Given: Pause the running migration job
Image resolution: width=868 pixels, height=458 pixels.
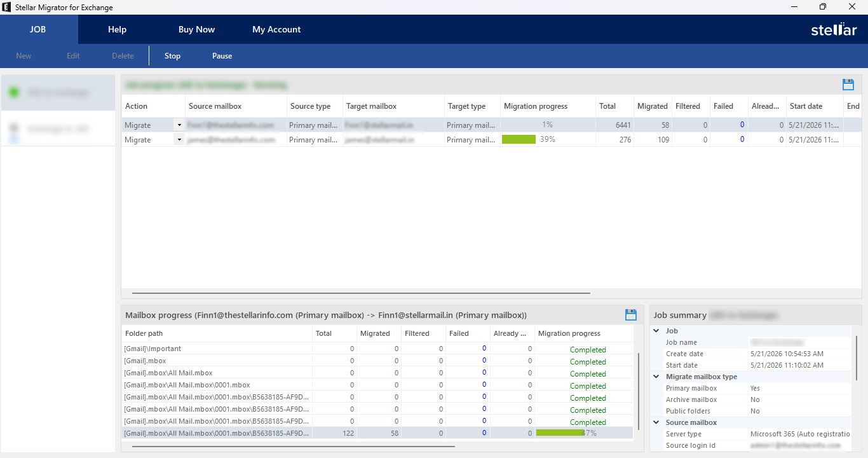Looking at the screenshot, I should pyautogui.click(x=222, y=56).
